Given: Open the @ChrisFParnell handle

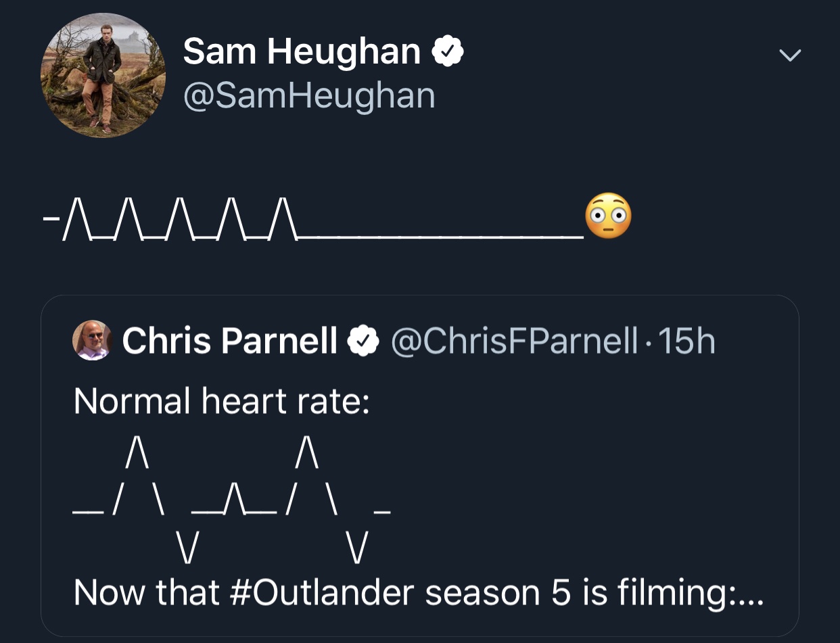Looking at the screenshot, I should [x=514, y=341].
